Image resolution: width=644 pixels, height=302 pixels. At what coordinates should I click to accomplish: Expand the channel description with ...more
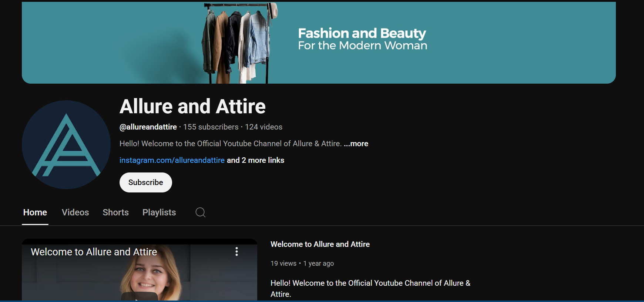[x=356, y=144]
